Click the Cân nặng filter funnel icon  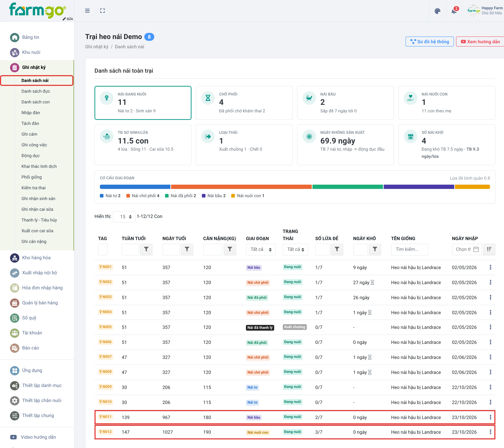230,249
